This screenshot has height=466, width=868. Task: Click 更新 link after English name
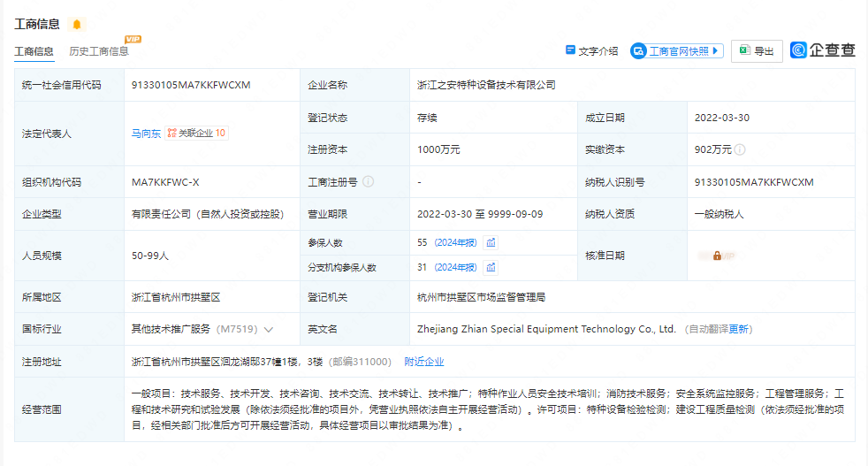click(739, 329)
